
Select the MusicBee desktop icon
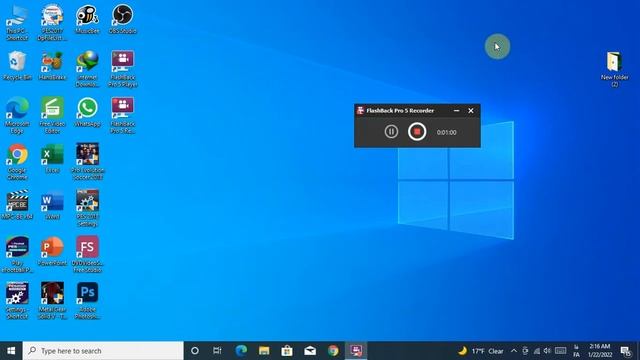tap(87, 20)
